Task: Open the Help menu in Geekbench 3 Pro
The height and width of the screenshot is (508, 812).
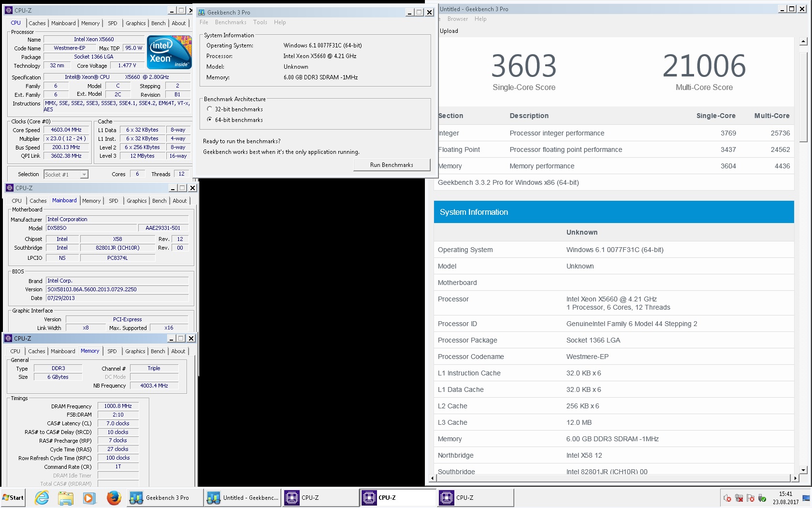Action: tap(280, 22)
